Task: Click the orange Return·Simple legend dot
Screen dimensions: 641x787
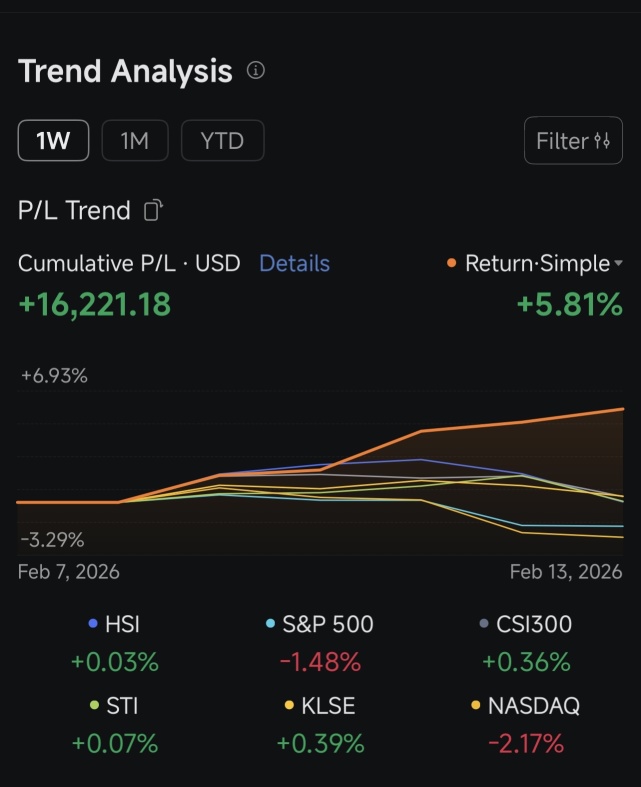Action: click(451, 263)
